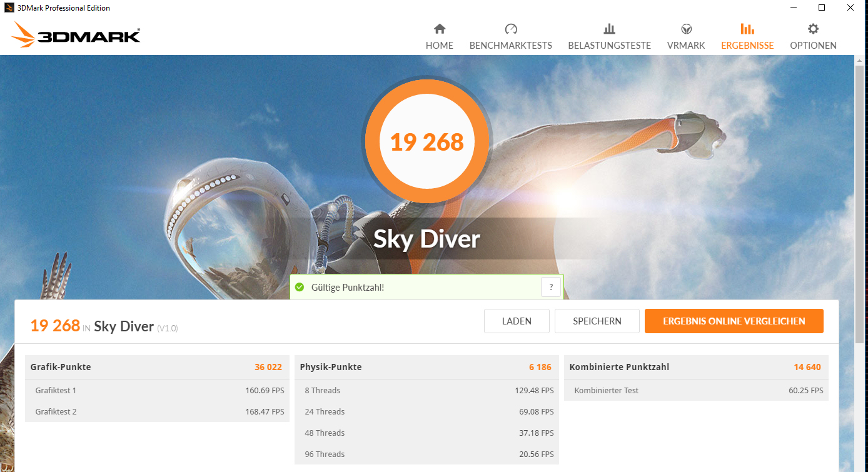Image resolution: width=868 pixels, height=472 pixels.
Task: Click ERGEBNIS ONLINE VERGLEICHEN button
Action: [x=734, y=321]
